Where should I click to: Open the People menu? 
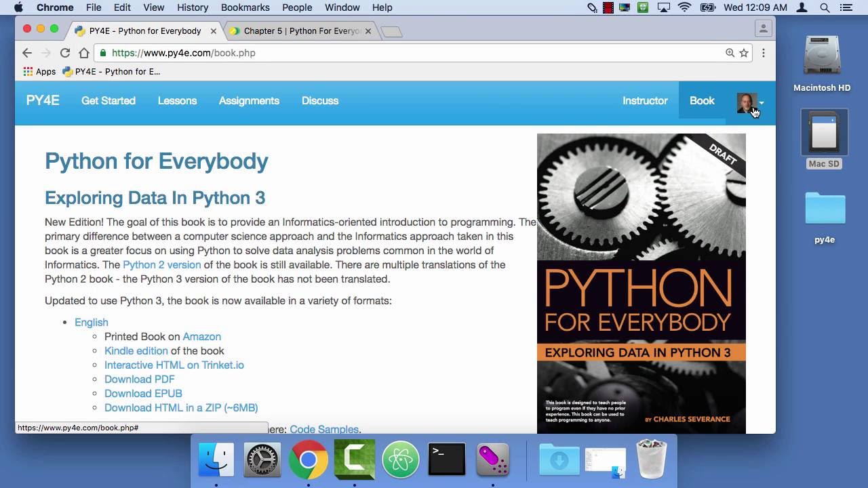(x=297, y=7)
